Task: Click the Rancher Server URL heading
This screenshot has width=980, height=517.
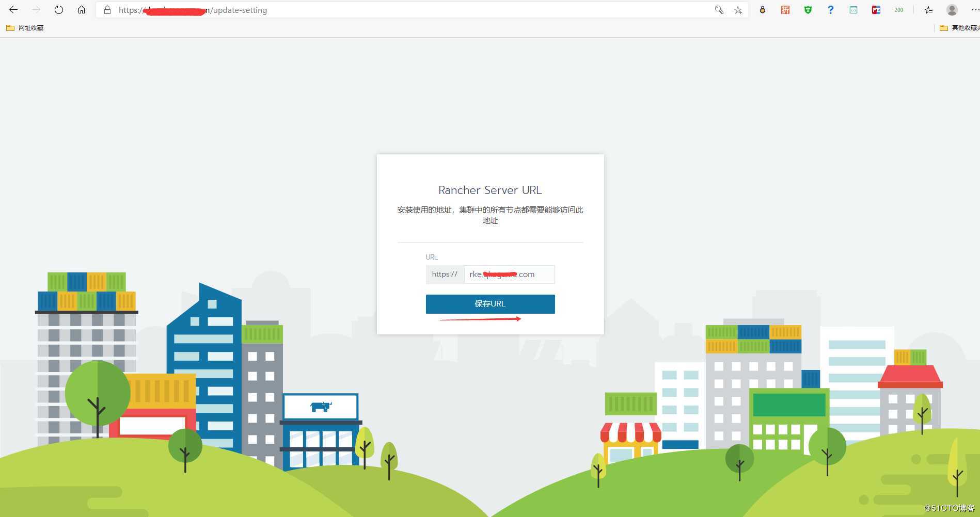Action: point(490,190)
